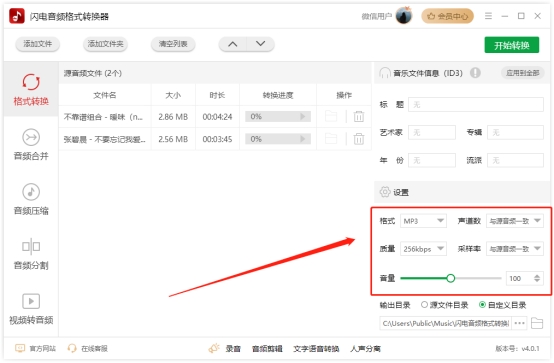Expand the 采样率 dropdown
Screen dimensions: 554x363
pyautogui.click(x=515, y=249)
